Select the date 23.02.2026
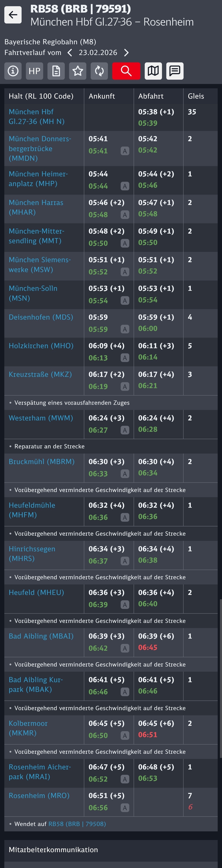Image resolution: width=222 pixels, height=868 pixels. pos(98,52)
